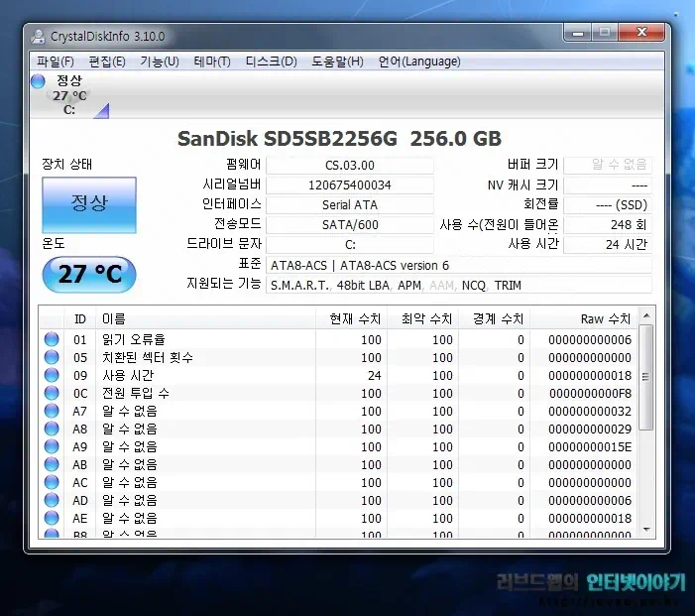Click the status orb for ID A8 row
Image resolution: width=695 pixels, height=616 pixels.
point(52,429)
